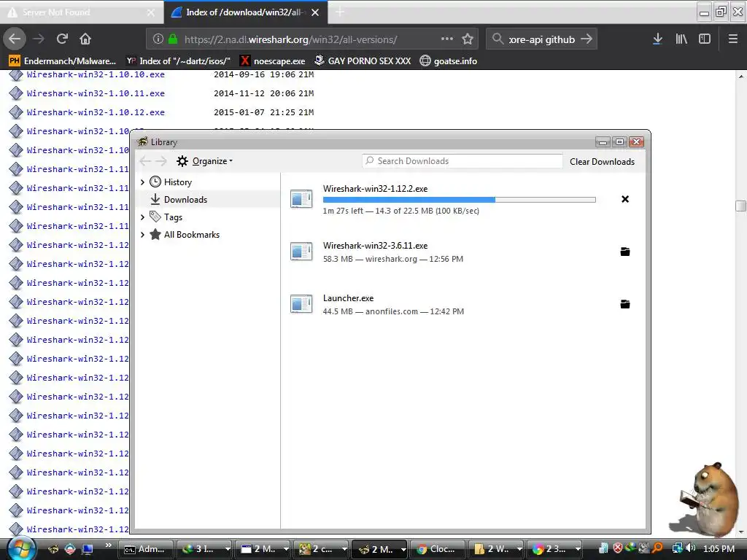Click the Wireshark-win32-1.10.11.exe download link
747x560 pixels.
96,93
